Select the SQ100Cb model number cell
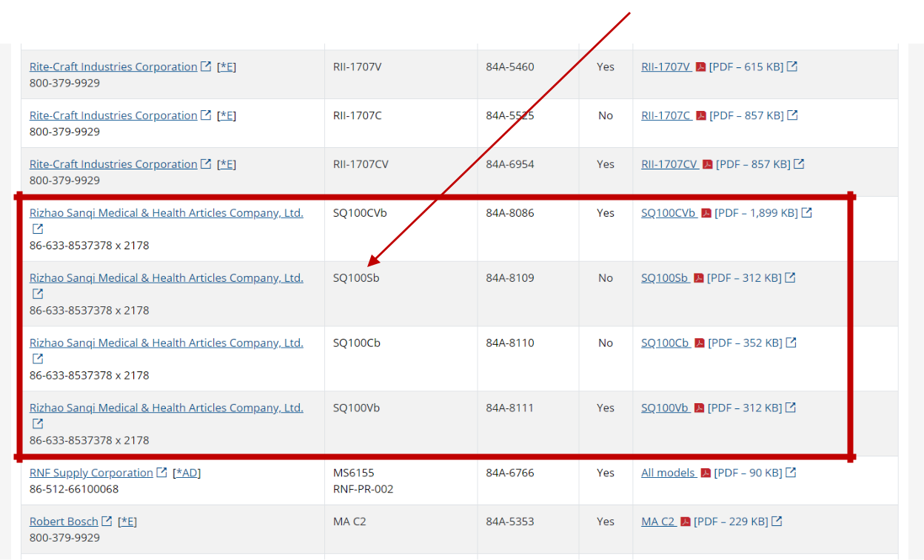The height and width of the screenshot is (560, 924). click(x=357, y=343)
